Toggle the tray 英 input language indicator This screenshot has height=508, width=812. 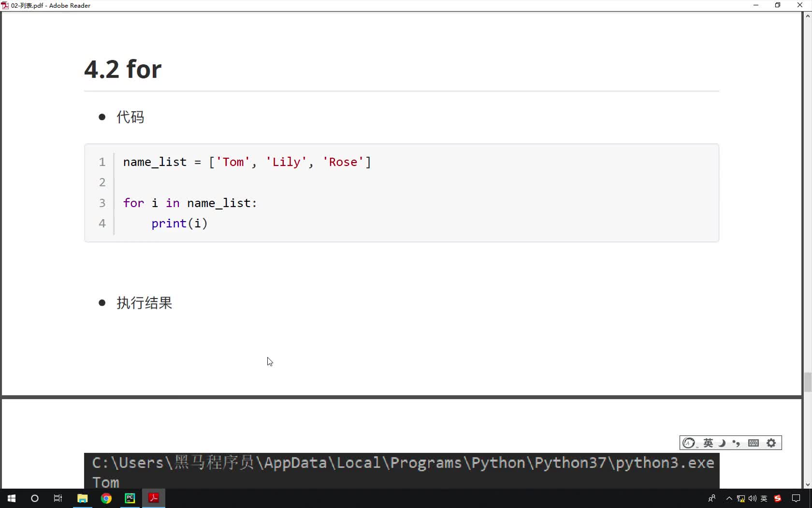coord(764,498)
